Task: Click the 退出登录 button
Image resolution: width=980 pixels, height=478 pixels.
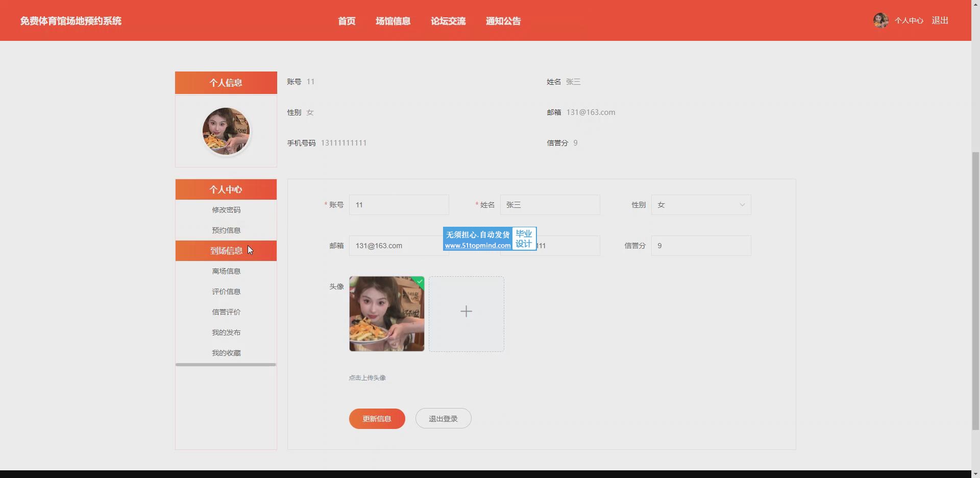Action: [443, 419]
